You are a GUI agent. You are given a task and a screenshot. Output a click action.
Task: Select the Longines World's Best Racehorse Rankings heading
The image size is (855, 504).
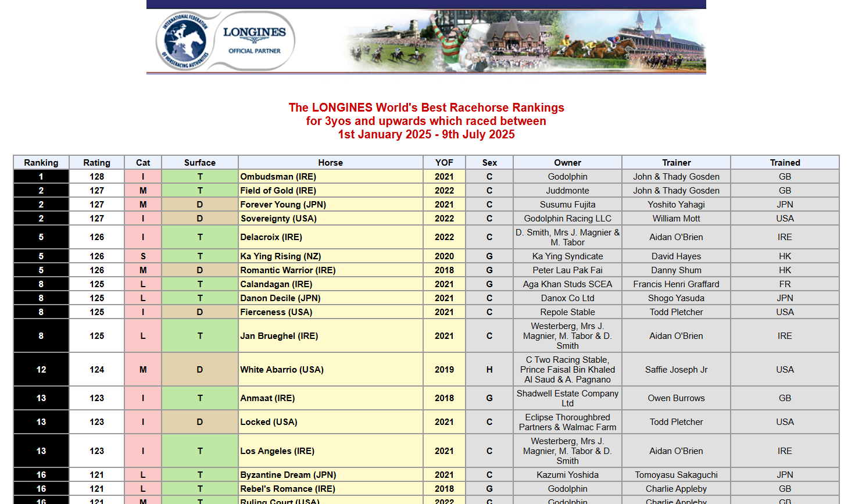(427, 121)
